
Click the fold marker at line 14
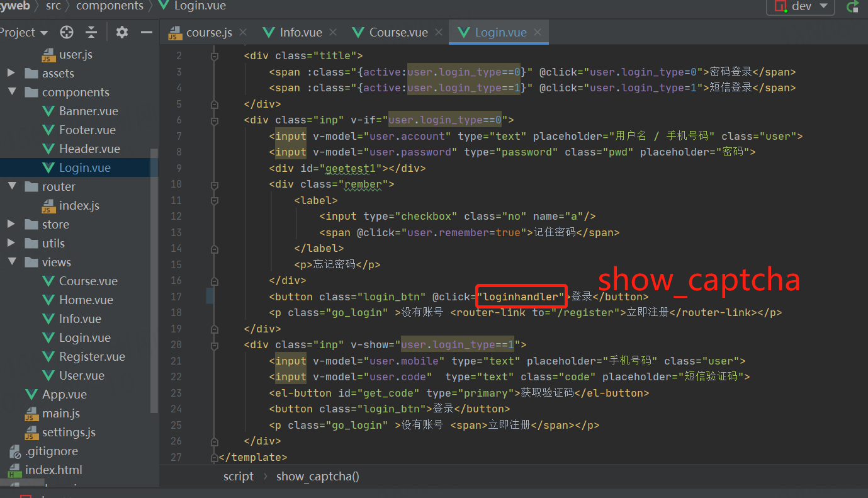215,249
